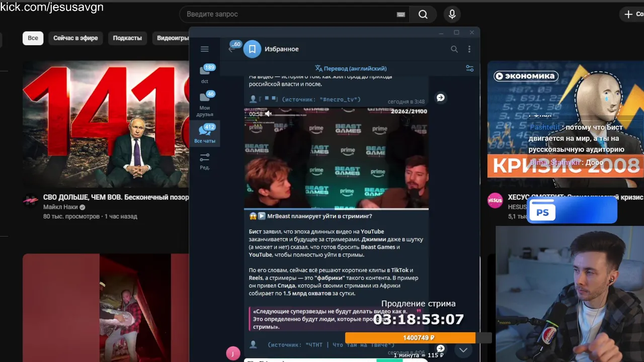644x362 pixels.
Task: Open the on-screen keyboard in the search box
Action: point(401,15)
